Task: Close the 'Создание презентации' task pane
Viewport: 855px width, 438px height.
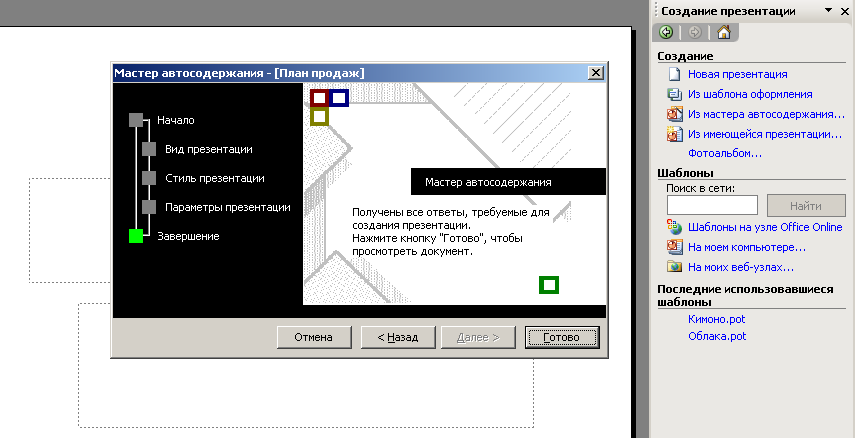Action: (x=845, y=11)
